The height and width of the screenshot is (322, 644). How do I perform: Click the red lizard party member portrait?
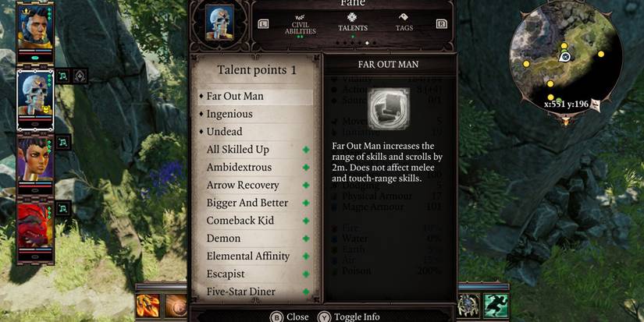(35, 226)
